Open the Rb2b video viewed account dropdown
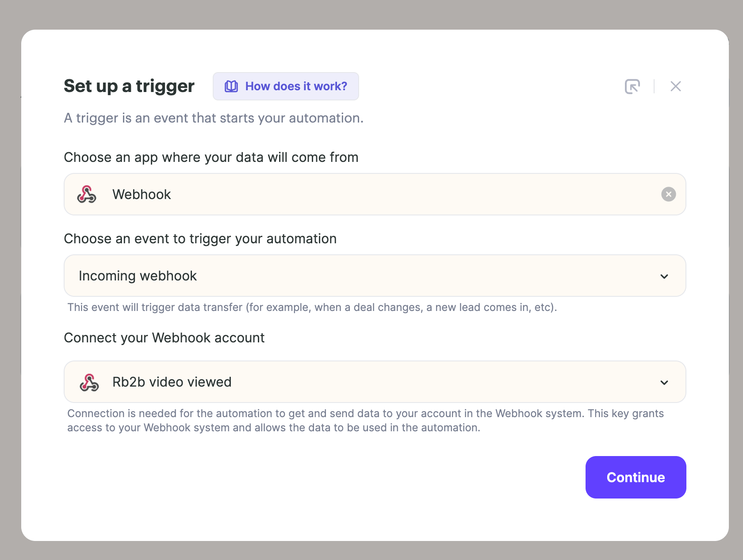 point(375,382)
